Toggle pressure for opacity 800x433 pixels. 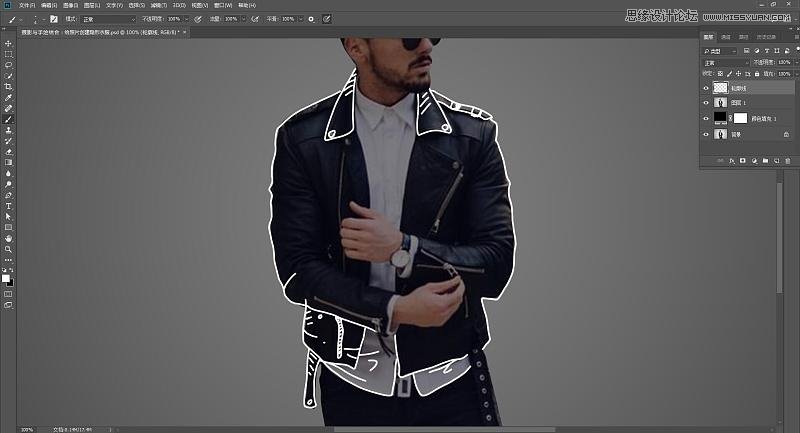click(198, 19)
